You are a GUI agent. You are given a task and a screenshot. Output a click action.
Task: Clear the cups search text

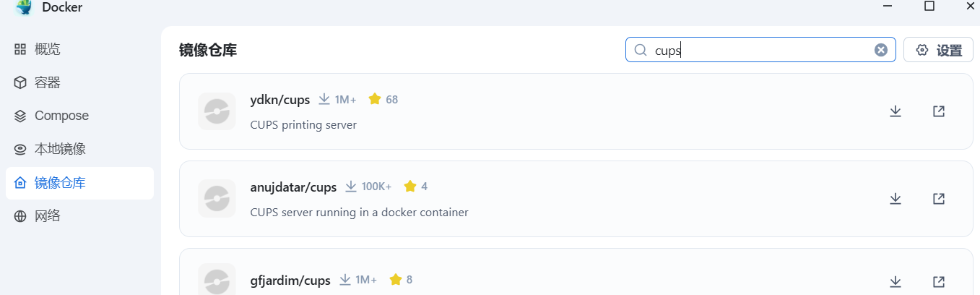point(881,50)
